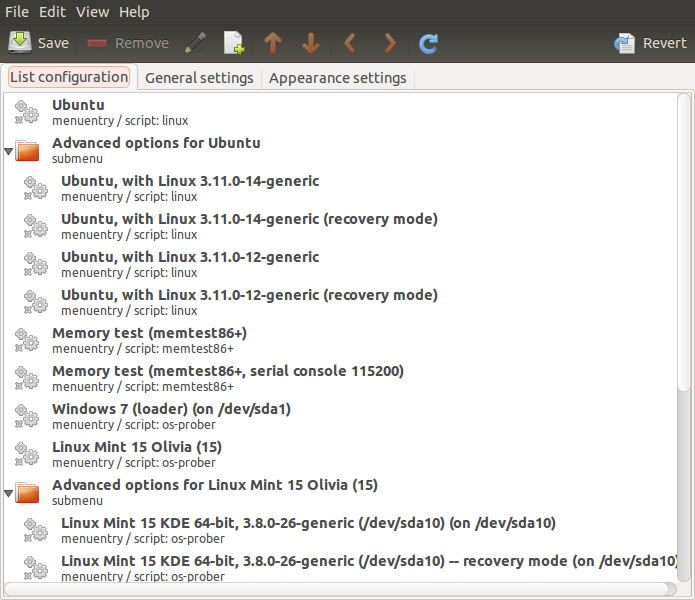Open the Edit menu
Screen dimensions: 695x600
point(52,12)
